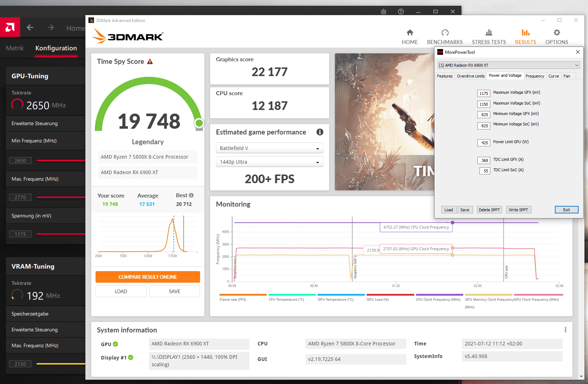Click Delete SPPT button
The height and width of the screenshot is (384, 588).
click(489, 210)
